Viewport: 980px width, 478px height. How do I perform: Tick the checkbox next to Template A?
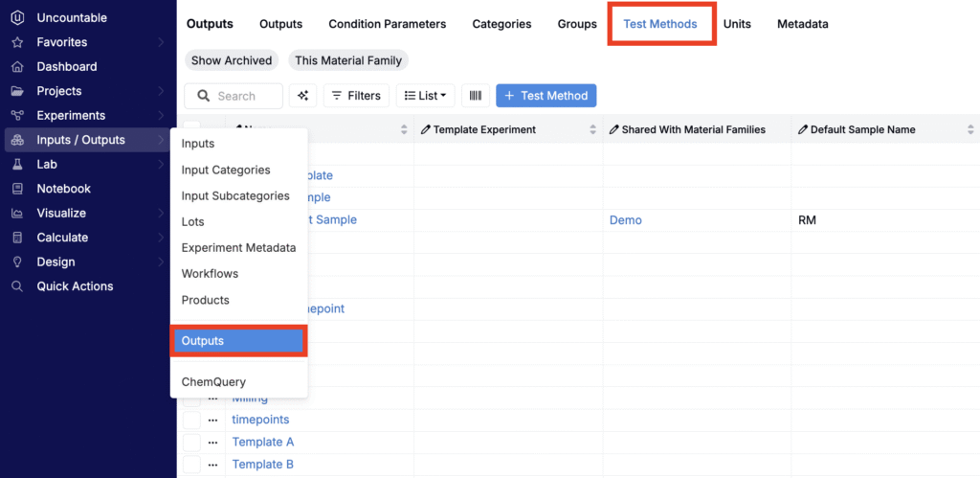191,443
